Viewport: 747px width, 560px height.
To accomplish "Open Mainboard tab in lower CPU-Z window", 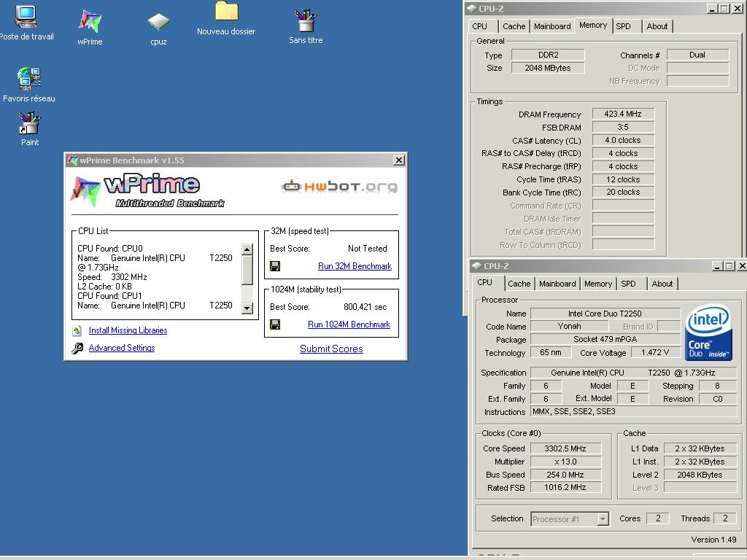I will point(557,284).
